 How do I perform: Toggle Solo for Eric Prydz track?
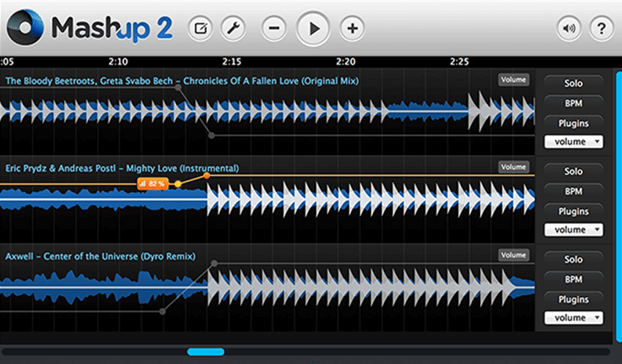573,171
